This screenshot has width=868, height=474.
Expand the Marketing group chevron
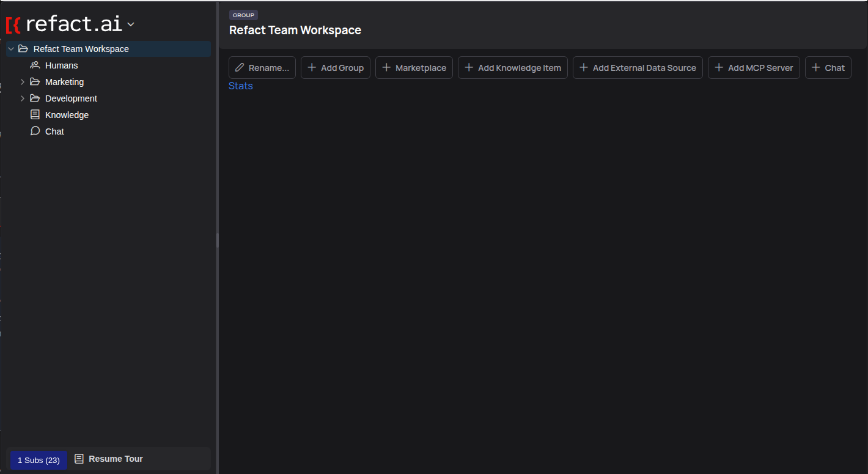click(23, 82)
